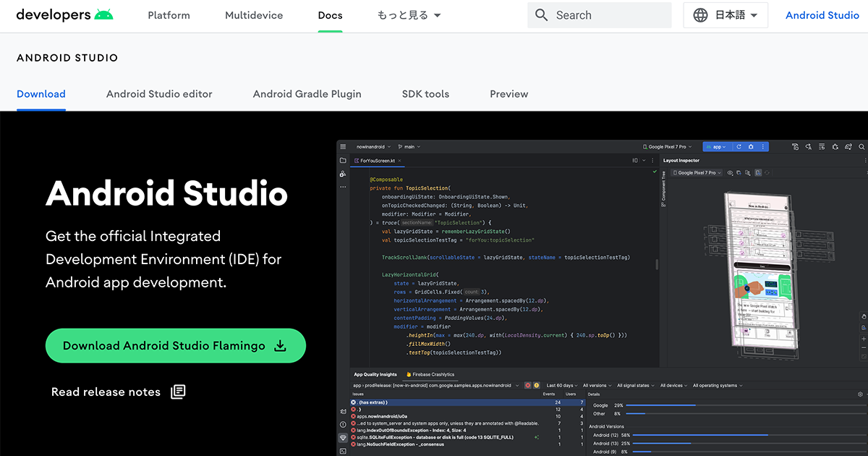Image resolution: width=868 pixels, height=456 pixels.
Task: Click Download Android Studio Flamingo
Action: [x=175, y=345]
